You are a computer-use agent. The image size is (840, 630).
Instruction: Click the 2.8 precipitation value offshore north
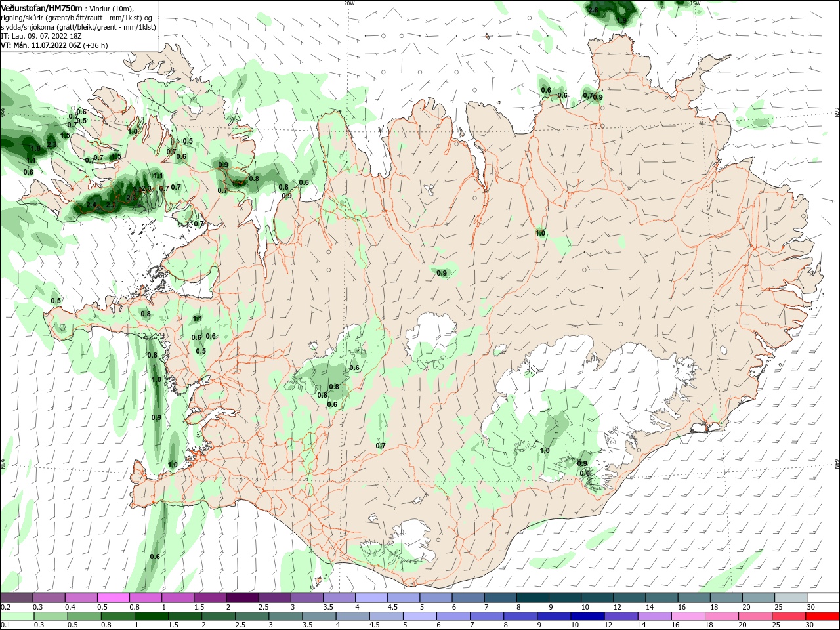[x=593, y=10]
